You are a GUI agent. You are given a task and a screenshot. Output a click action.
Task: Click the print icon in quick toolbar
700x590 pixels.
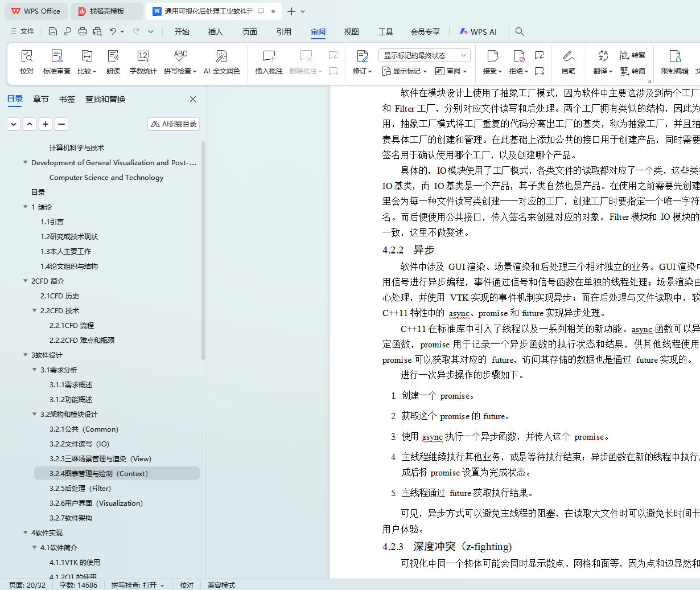(x=83, y=31)
